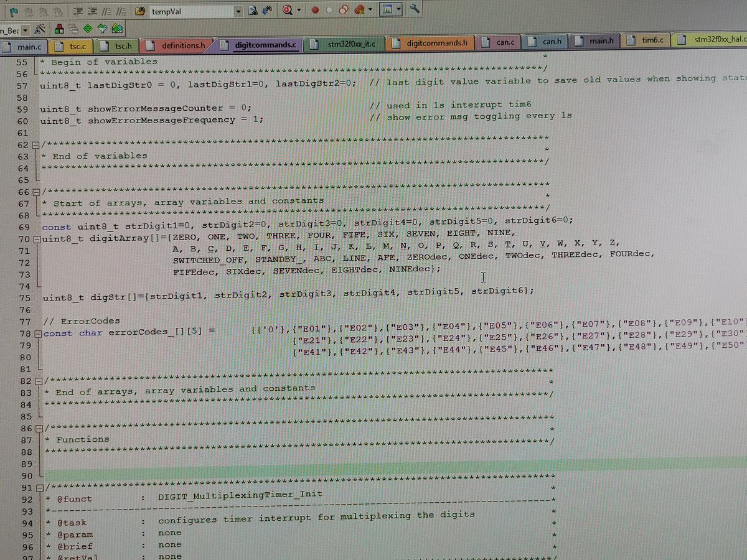Viewport: 747px width, 560px height.
Task: Expand the project target selection dropdown
Action: pyautogui.click(x=26, y=30)
